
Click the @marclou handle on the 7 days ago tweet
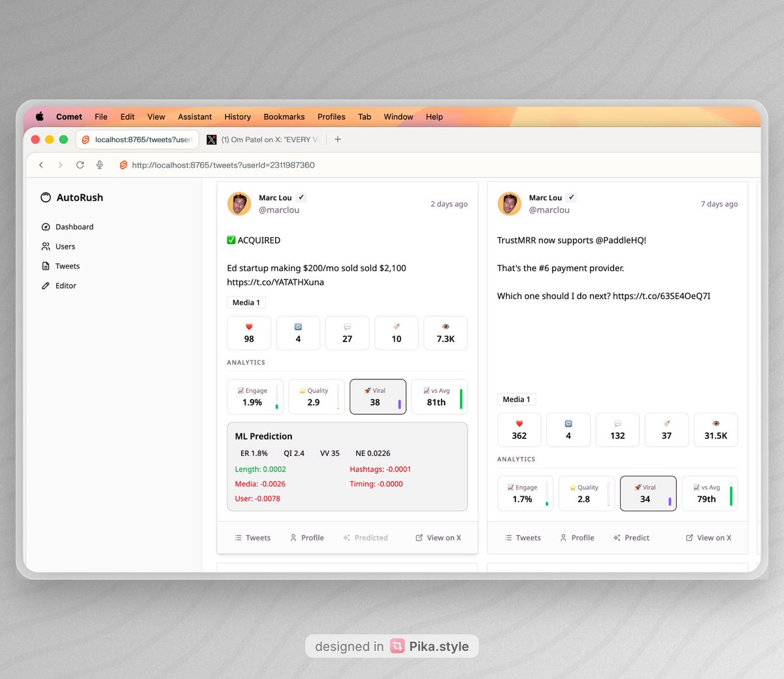pos(549,210)
